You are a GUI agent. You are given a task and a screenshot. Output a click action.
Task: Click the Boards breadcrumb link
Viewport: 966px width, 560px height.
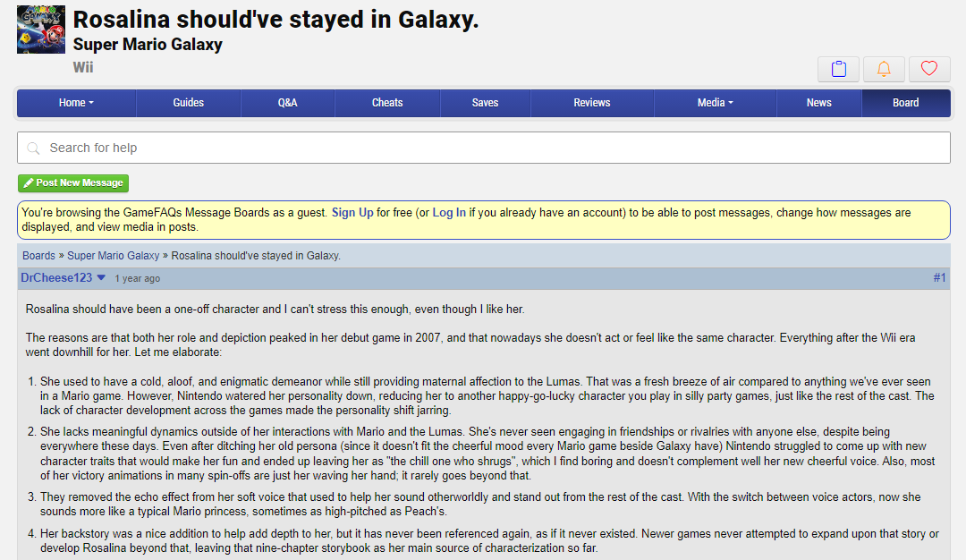pyautogui.click(x=38, y=256)
